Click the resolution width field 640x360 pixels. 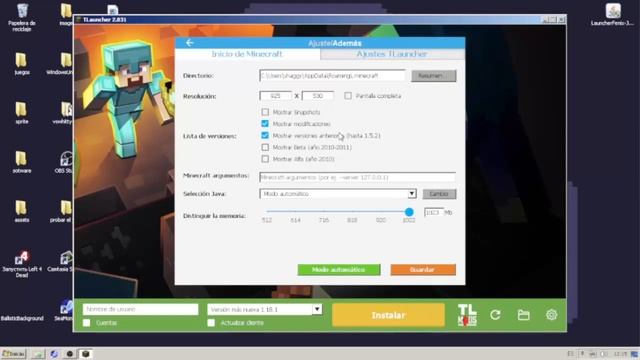click(x=276, y=96)
